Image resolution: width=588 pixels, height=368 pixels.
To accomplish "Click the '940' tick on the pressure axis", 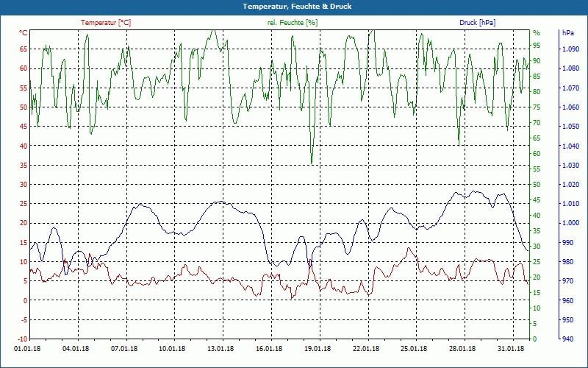I will pos(567,339).
